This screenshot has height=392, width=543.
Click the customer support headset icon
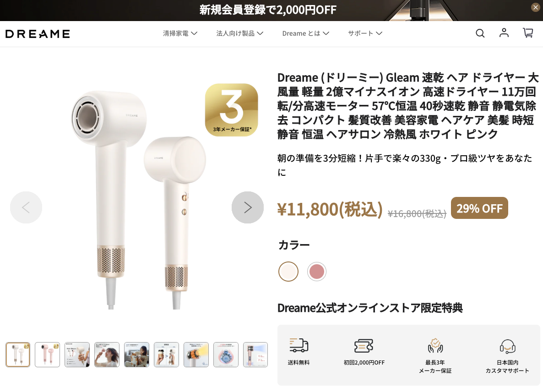point(507,346)
